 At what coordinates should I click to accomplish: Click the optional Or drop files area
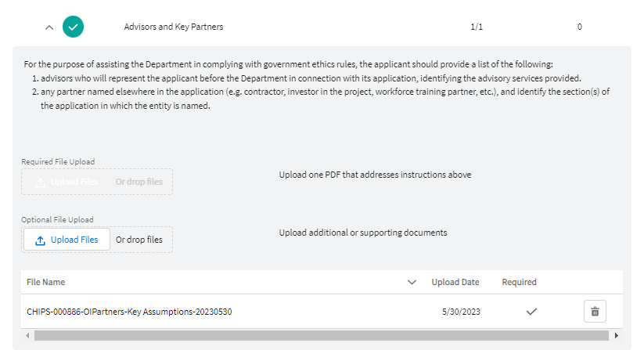click(139, 240)
